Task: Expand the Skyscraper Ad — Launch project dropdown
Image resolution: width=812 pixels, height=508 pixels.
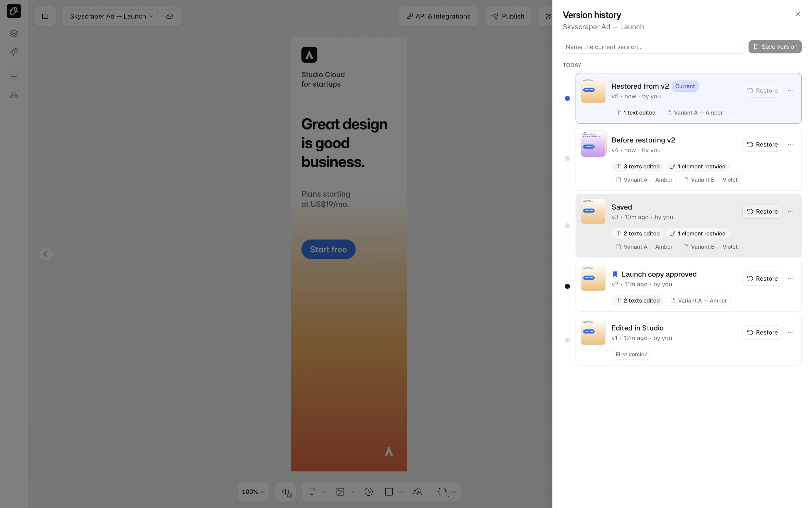Action: [x=111, y=16]
